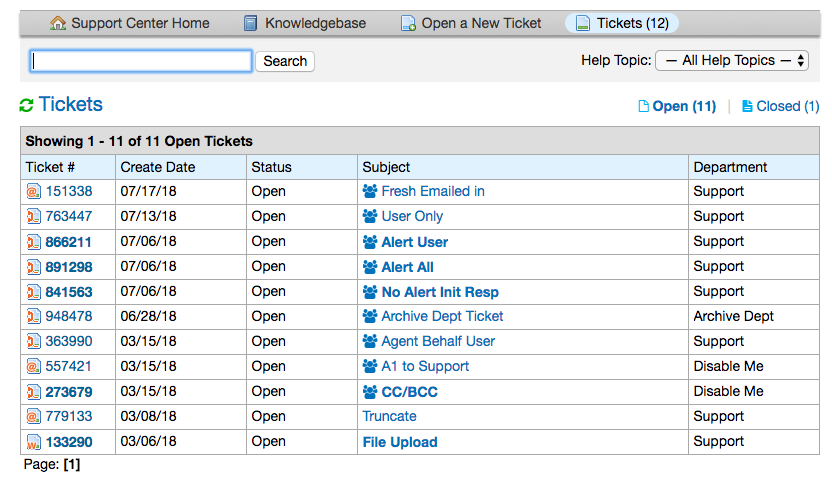Image resolution: width=832 pixels, height=487 pixels.
Task: Open the Truncate subject link
Action: pyautogui.click(x=389, y=416)
